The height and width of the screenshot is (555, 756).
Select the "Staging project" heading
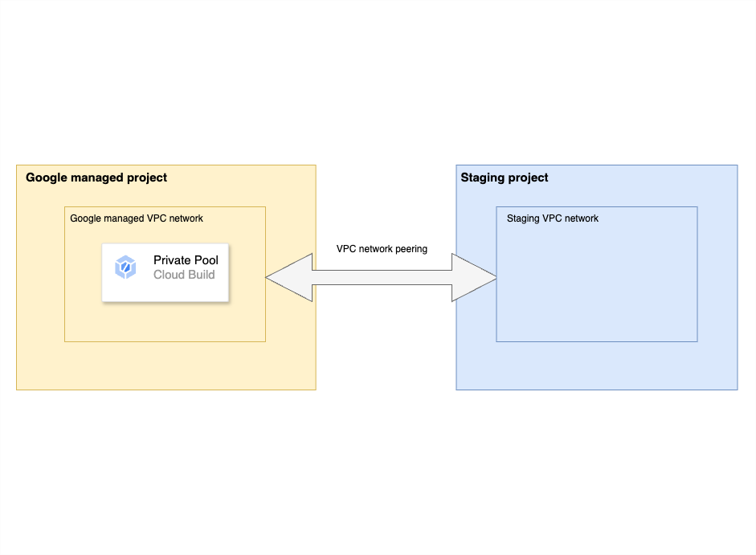coord(504,178)
